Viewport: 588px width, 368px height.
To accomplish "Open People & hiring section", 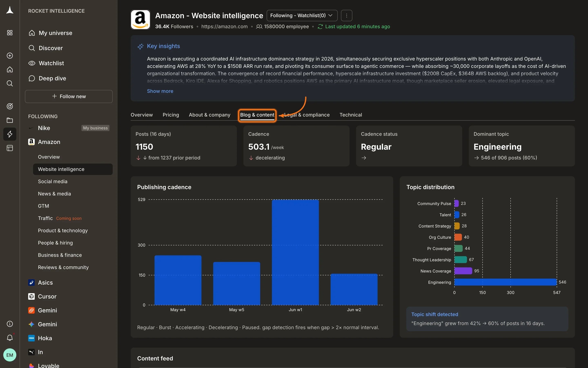I will (55, 243).
